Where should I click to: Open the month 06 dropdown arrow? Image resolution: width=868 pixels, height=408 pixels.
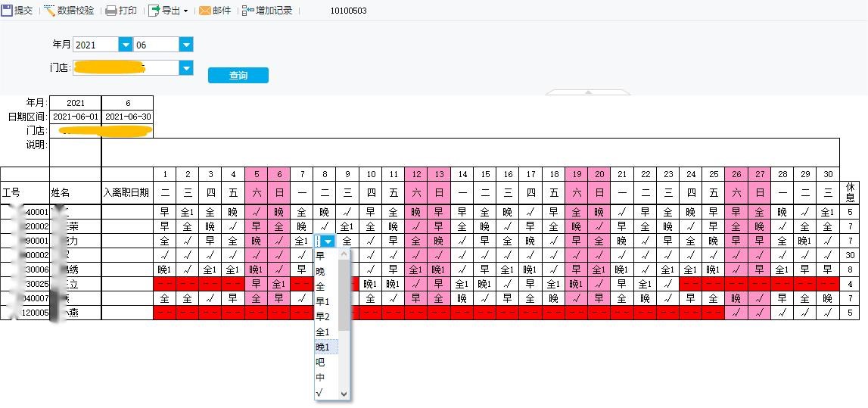pyautogui.click(x=185, y=45)
